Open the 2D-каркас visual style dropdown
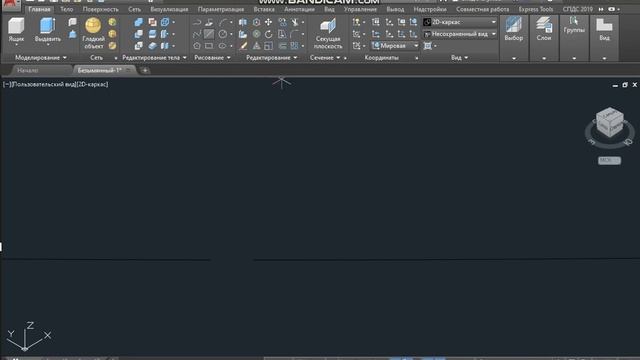This screenshot has height=360, width=640. click(x=460, y=22)
